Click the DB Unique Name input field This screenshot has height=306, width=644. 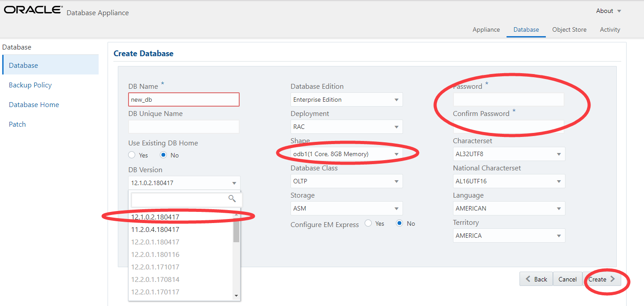tap(184, 127)
